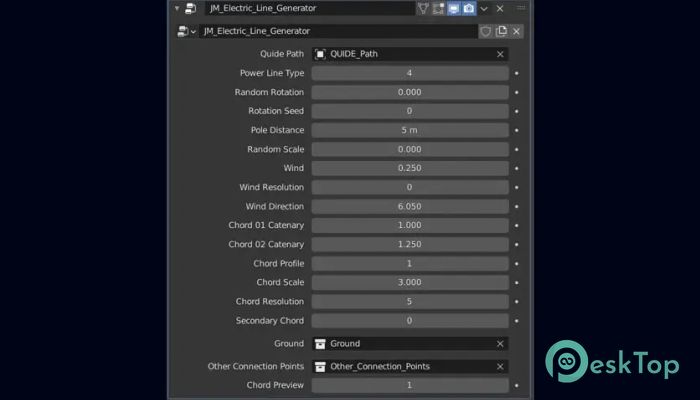Image resolution: width=700 pixels, height=400 pixels.
Task: Click the Secondary Chord value field
Action: click(x=410, y=321)
